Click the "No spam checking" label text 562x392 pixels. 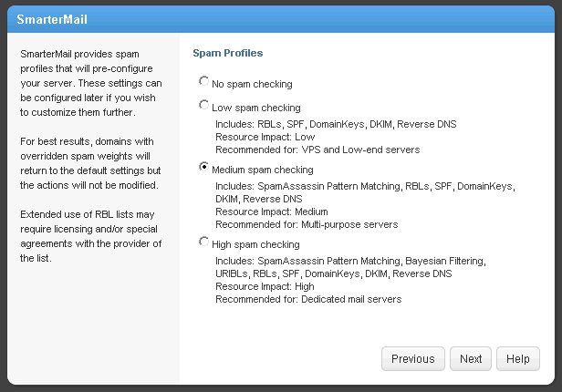point(251,84)
